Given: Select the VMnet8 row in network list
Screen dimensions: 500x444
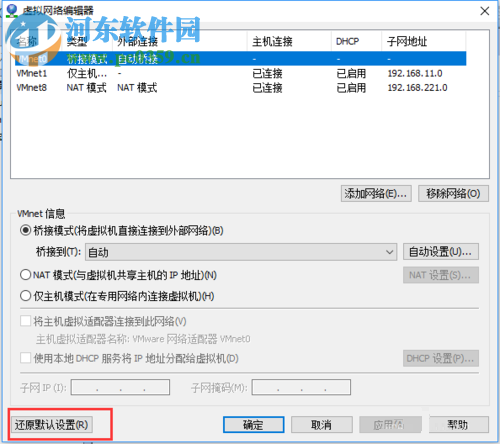Looking at the screenshot, I should tap(240, 88).
